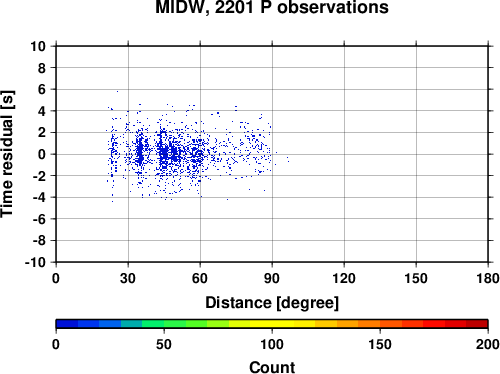Screen dimensions: 500x374
Task: Click the y-axis tick label '6'
Action: (x=42, y=90)
